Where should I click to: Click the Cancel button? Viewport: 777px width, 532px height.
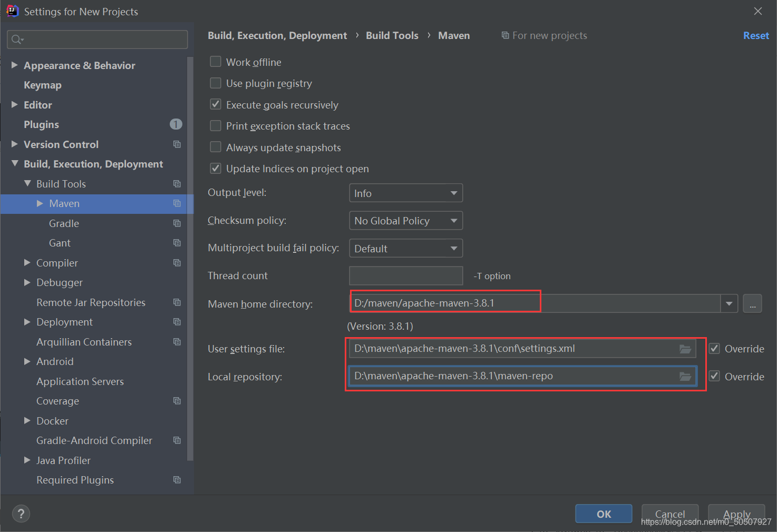click(670, 514)
